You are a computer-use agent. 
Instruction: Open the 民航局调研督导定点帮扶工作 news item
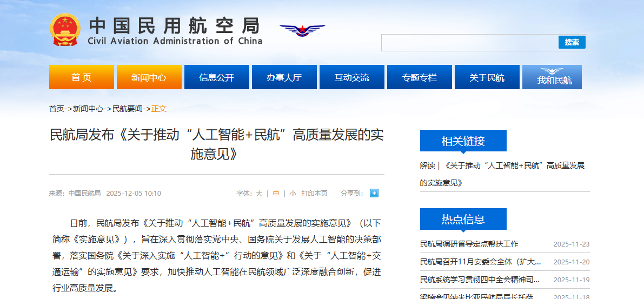click(x=469, y=244)
